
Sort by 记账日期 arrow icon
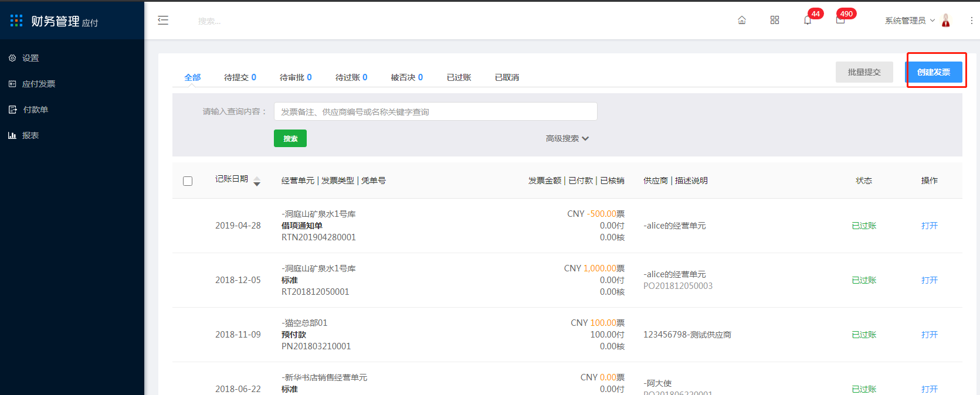pyautogui.click(x=257, y=181)
